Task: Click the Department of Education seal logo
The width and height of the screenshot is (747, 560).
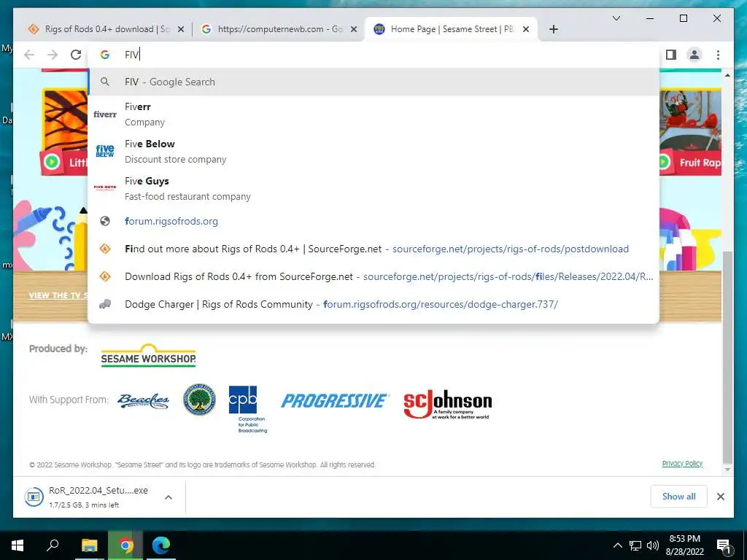Action: (x=200, y=400)
